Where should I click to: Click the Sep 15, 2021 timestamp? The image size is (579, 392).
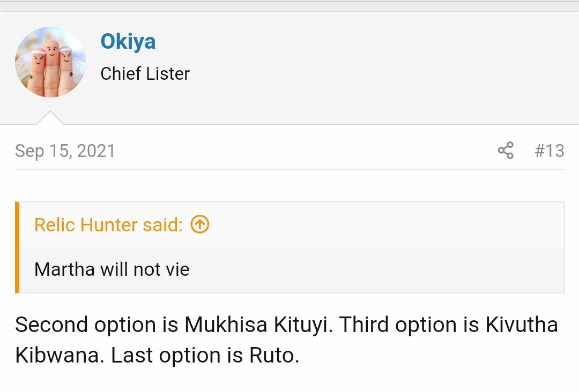click(65, 151)
